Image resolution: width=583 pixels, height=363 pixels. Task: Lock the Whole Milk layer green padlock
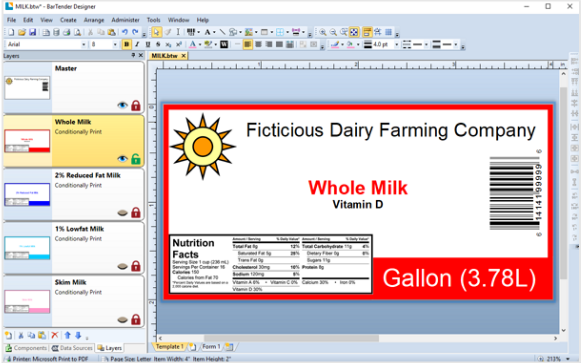136,159
